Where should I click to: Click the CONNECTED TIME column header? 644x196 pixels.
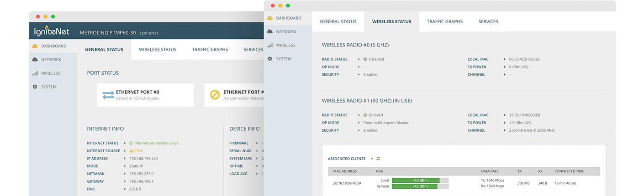569,171
